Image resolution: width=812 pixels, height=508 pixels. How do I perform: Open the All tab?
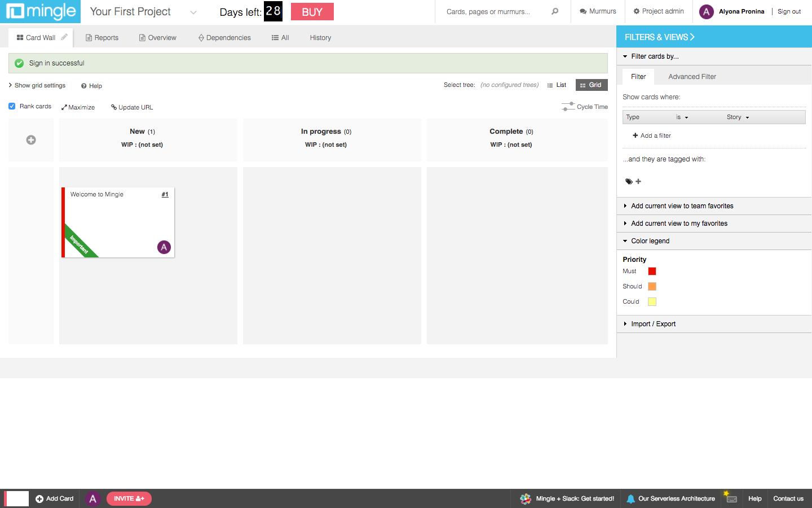tap(280, 38)
